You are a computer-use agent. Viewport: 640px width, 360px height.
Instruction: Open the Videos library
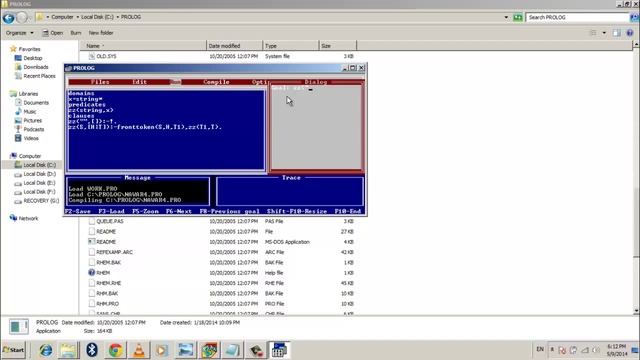click(x=31, y=138)
